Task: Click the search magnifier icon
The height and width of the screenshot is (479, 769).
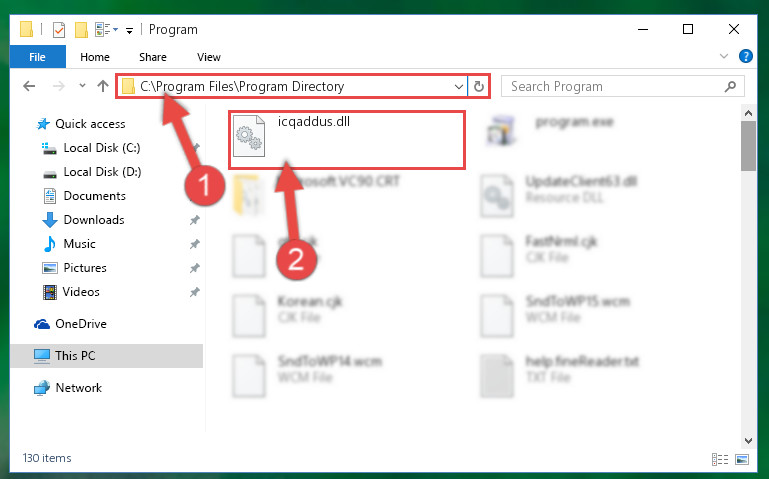Action: click(730, 86)
